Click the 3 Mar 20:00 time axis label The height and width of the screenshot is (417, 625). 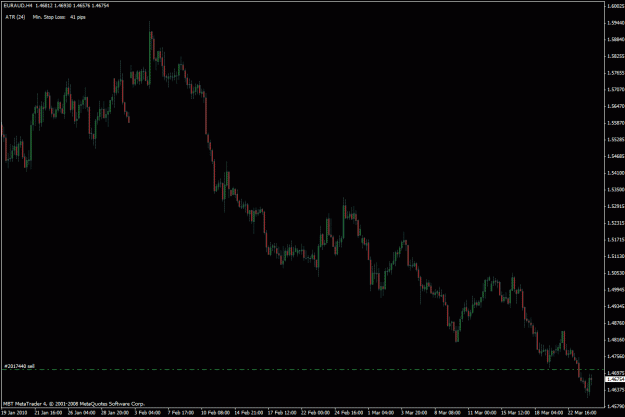pyautogui.click(x=414, y=413)
